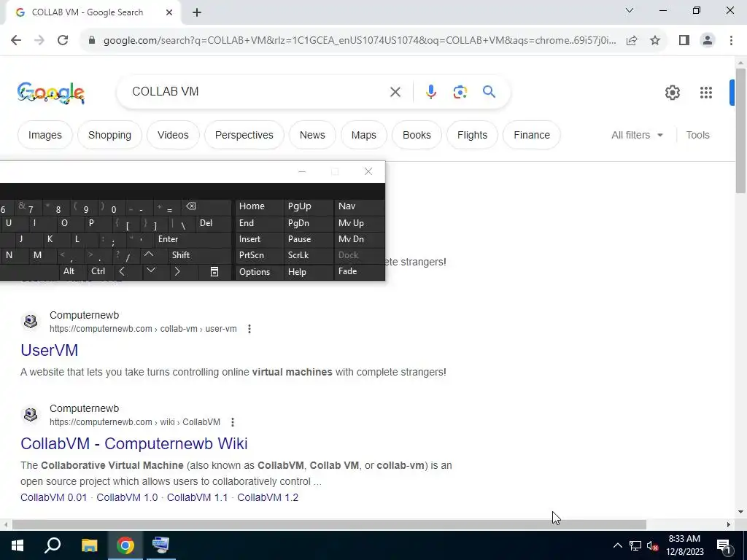Tap PgUp on the on-screen keyboard
The image size is (747, 560).
click(x=308, y=206)
